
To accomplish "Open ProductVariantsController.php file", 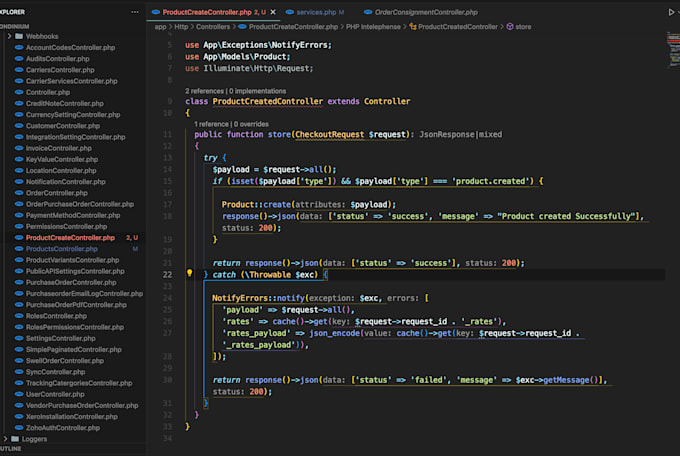I will (72, 260).
